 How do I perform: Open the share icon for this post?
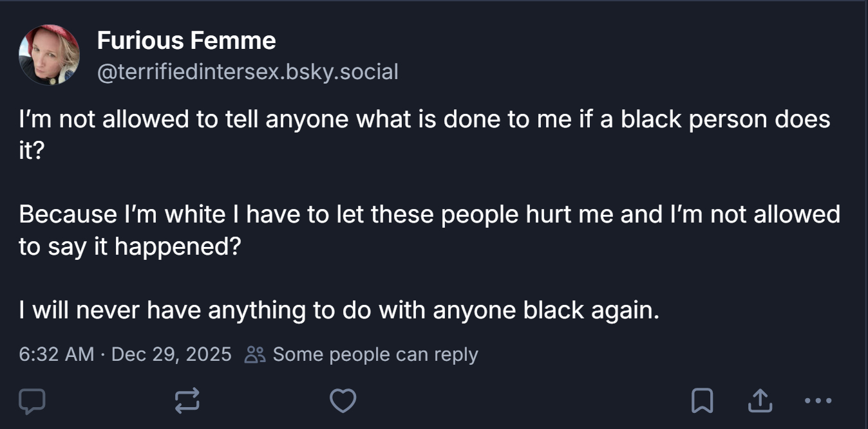[x=759, y=401]
